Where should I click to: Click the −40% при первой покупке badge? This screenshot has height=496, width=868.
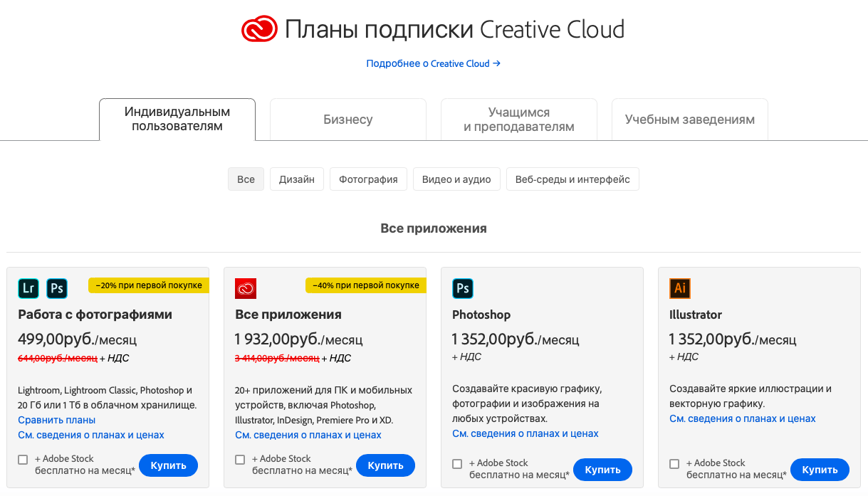click(x=366, y=285)
